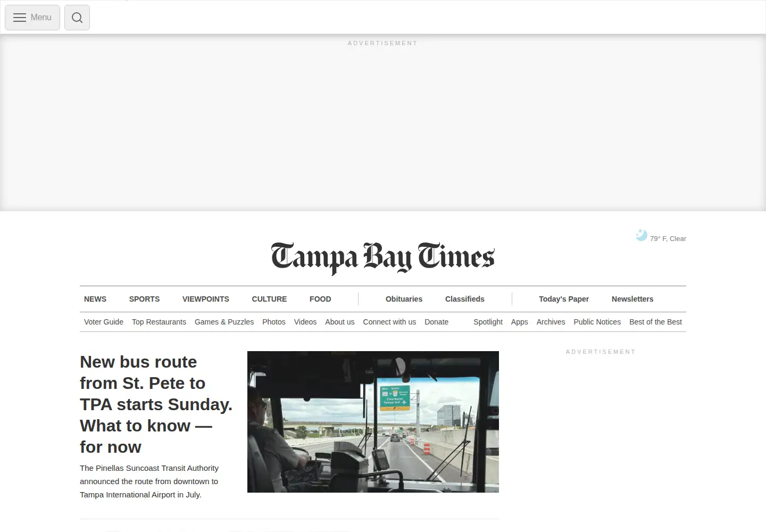Screen dimensions: 766x532
Task: Open the Spotlight link
Action: pyautogui.click(x=488, y=322)
